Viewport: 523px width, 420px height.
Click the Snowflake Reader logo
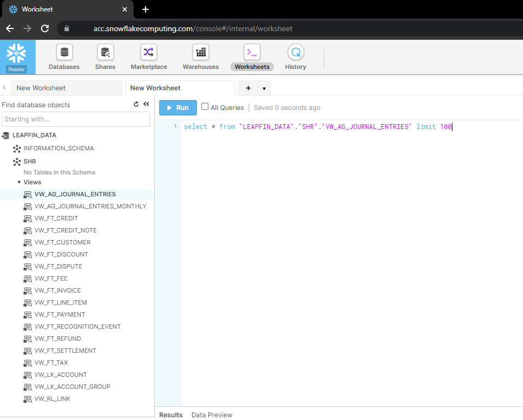click(x=16, y=57)
